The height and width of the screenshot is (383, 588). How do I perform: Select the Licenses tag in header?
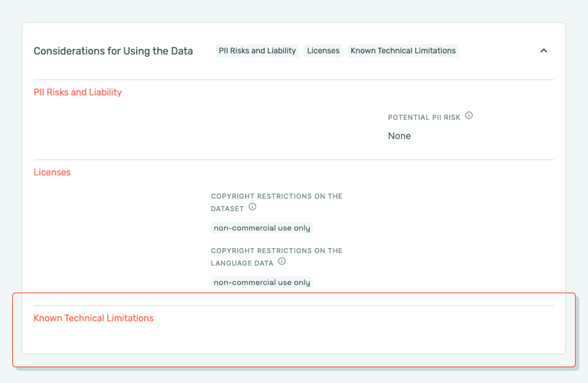[x=323, y=51]
